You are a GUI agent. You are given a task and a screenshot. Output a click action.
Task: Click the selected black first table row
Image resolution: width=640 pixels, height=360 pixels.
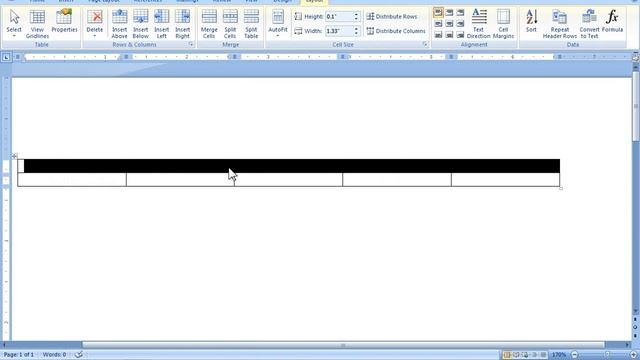coord(292,166)
